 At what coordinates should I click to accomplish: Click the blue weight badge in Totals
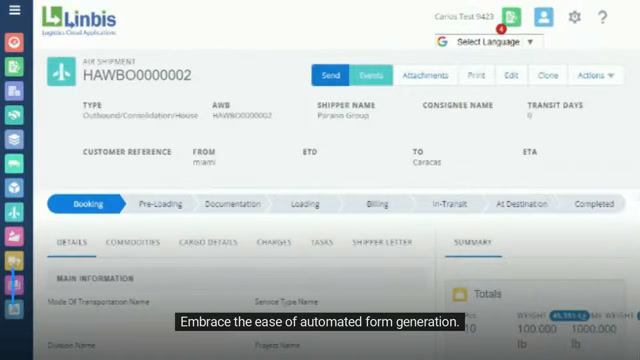point(569,316)
